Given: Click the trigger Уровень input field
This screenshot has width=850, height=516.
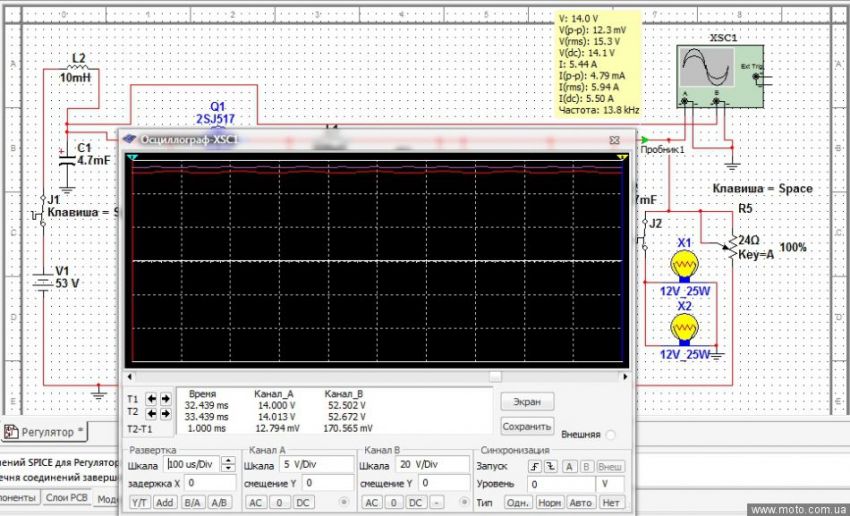Looking at the screenshot, I should pos(562,484).
